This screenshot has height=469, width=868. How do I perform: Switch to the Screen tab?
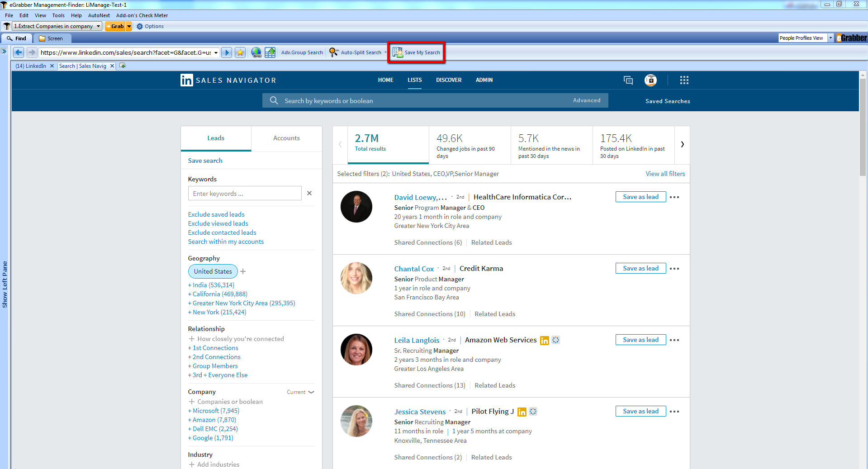coord(51,38)
